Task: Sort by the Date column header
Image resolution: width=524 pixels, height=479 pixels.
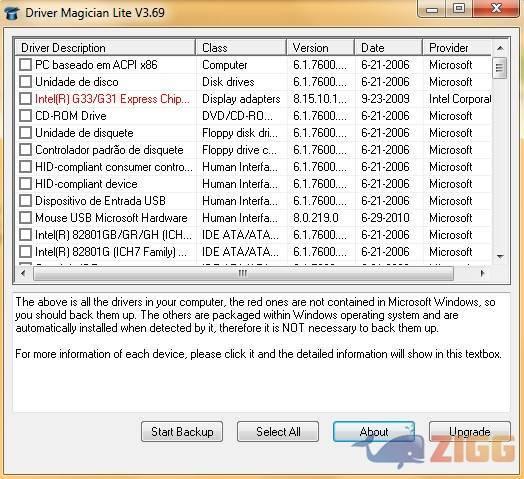Action: coord(389,47)
